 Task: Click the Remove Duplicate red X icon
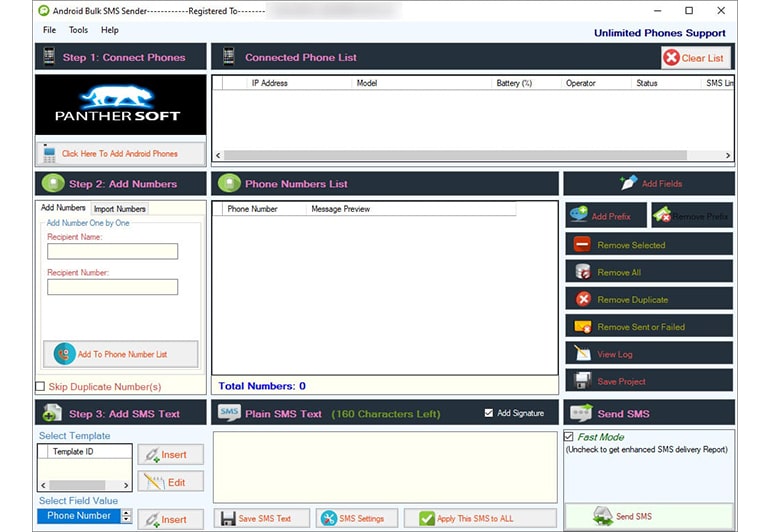coord(583,299)
